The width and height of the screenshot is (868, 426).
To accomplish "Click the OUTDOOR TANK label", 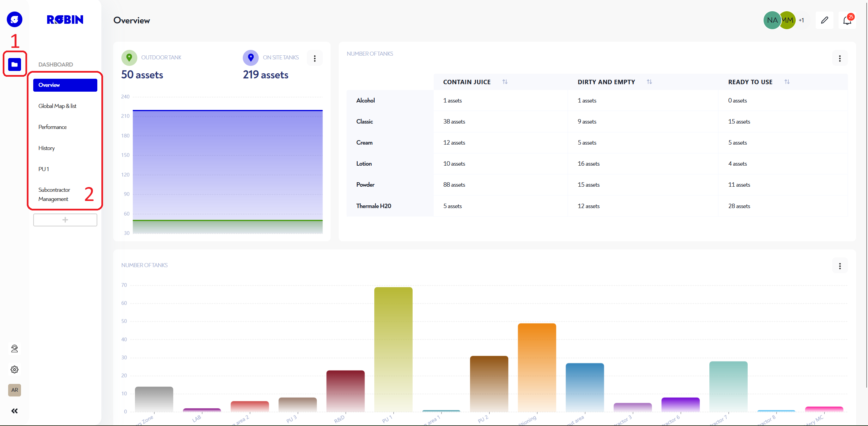I will click(161, 57).
